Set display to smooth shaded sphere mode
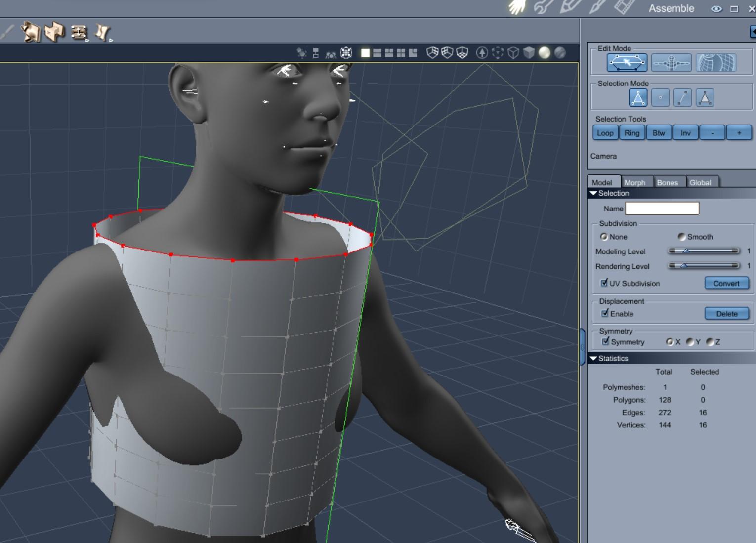 point(544,53)
